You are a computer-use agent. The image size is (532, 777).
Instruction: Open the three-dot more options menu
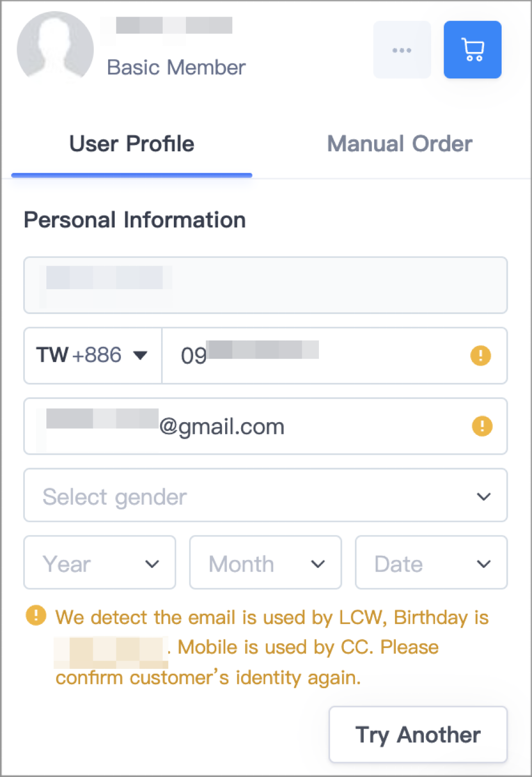point(402,50)
